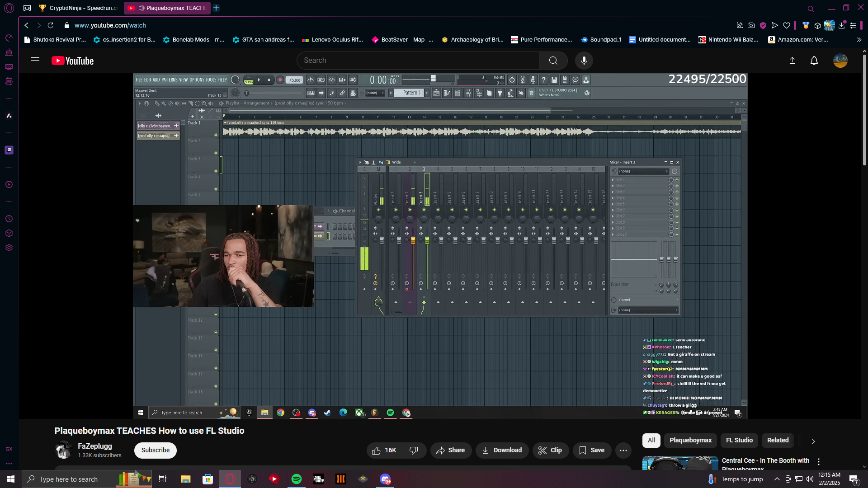Image resolution: width=868 pixels, height=488 pixels.
Task: Open the Opera sidebar history clock
Action: click(x=9, y=219)
